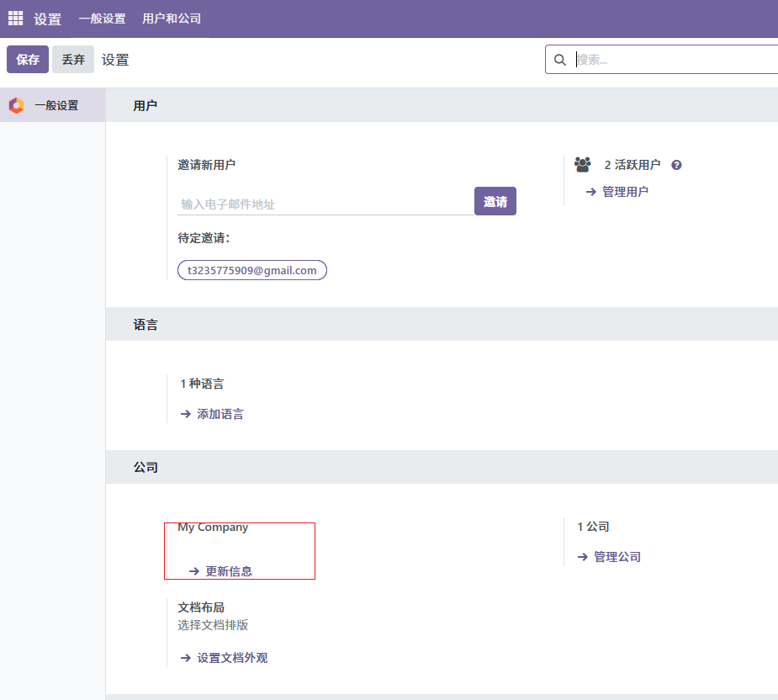Open the 一般设置 top menu item
The width and height of the screenshot is (778, 700).
coord(102,19)
